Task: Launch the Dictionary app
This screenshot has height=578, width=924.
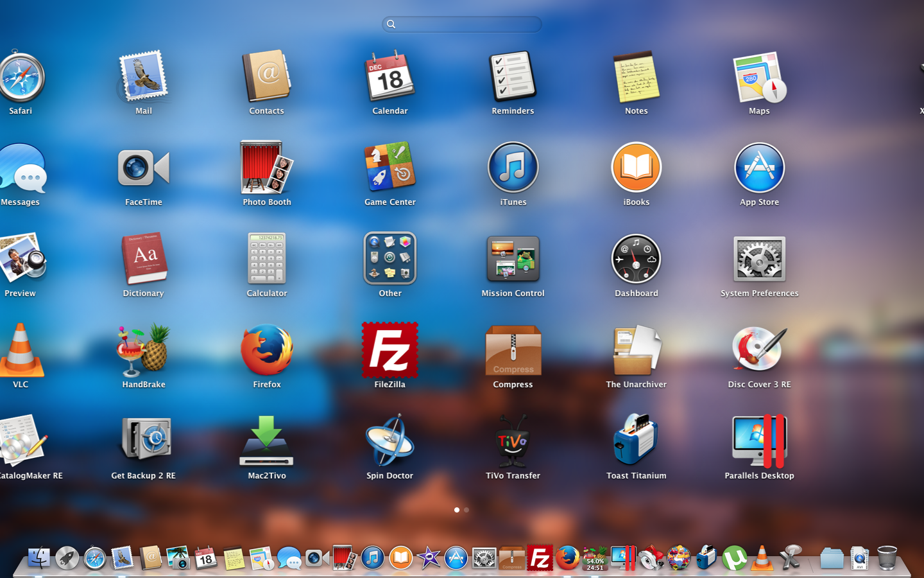Action: 144,258
